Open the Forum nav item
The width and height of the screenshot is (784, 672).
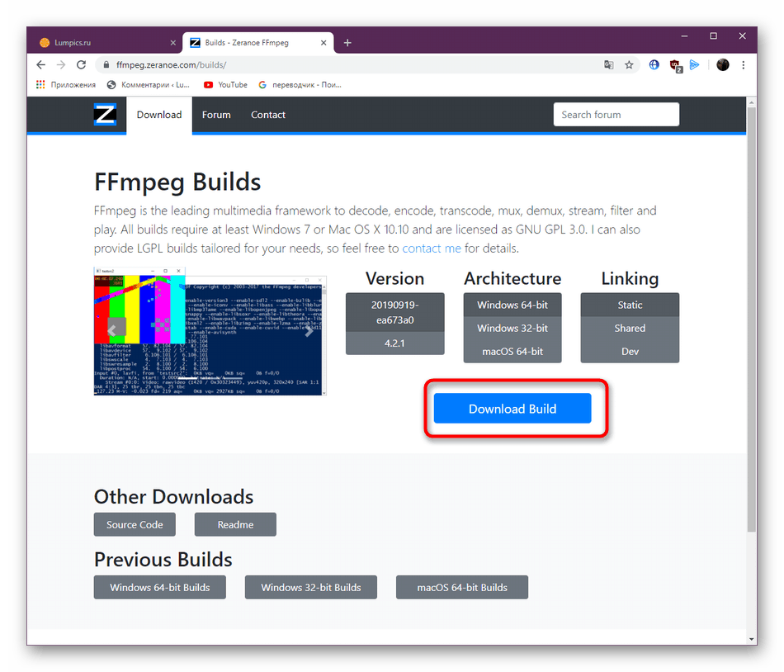(x=216, y=115)
